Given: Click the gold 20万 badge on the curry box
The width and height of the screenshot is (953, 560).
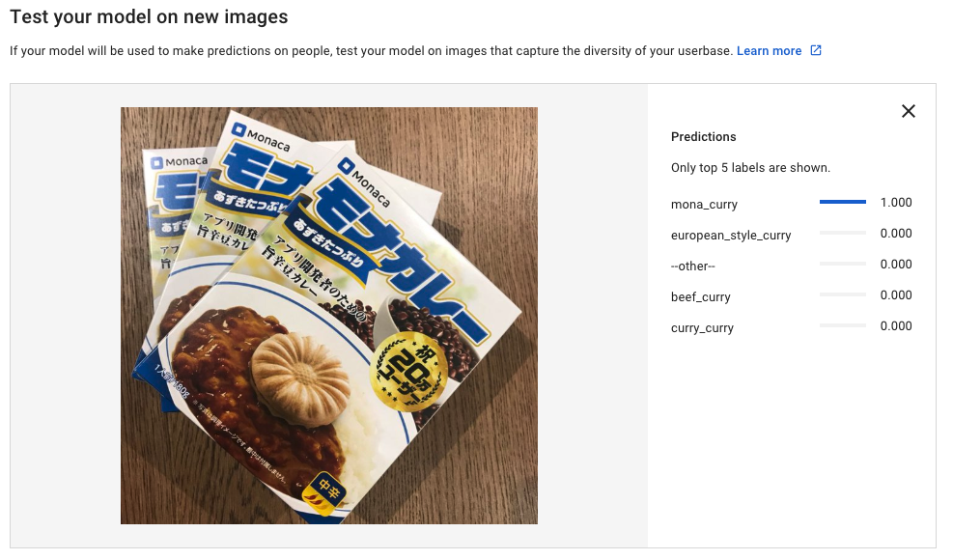Looking at the screenshot, I should point(409,372).
